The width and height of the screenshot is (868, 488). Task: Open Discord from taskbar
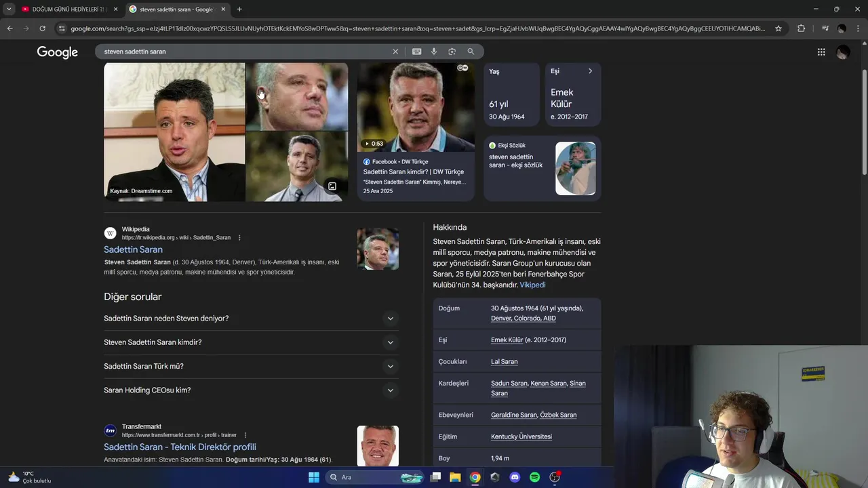click(x=515, y=477)
